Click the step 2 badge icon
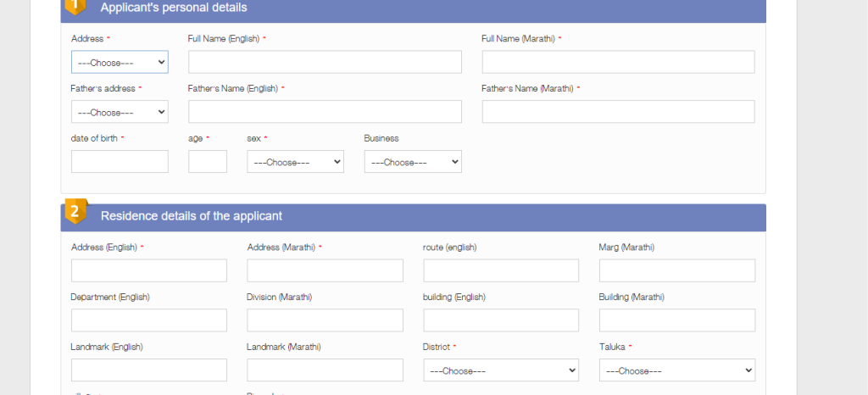868x395 pixels. tap(75, 212)
